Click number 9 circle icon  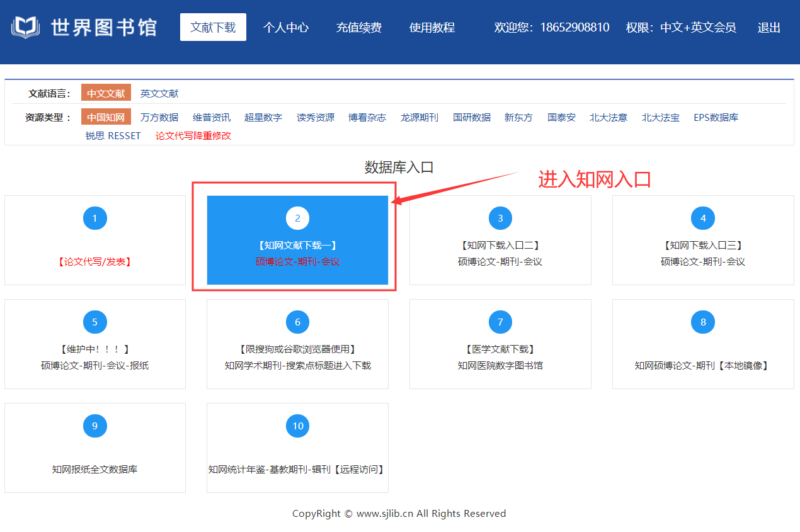[x=95, y=426]
